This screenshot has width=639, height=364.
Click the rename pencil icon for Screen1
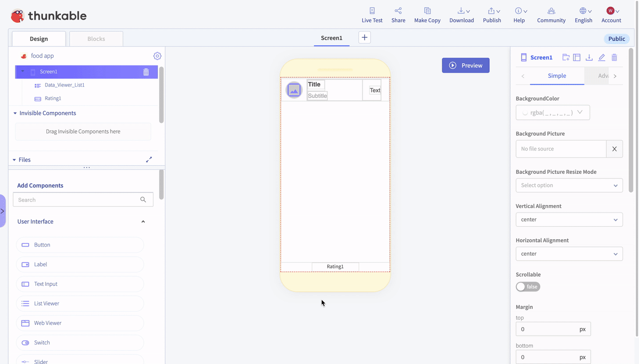coord(602,57)
